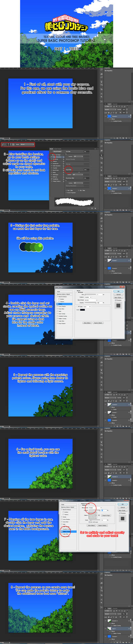This screenshot has height=644, width=133.
Task: Select Brush Tip Shape in the Brush panel
Action: click(x=56, y=155)
